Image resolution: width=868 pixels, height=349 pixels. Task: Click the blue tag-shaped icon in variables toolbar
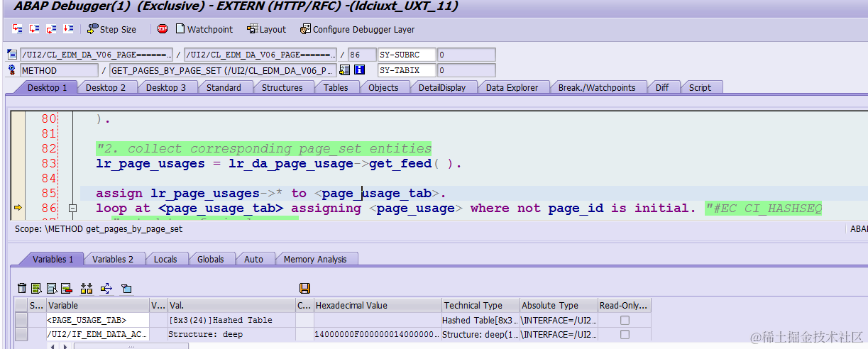[126, 288]
